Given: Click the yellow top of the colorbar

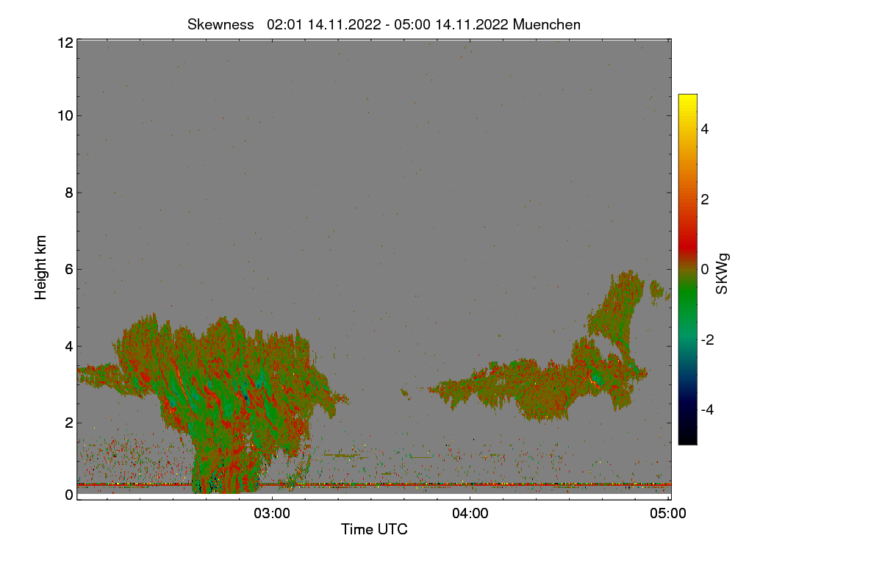Looking at the screenshot, I should point(687,101).
